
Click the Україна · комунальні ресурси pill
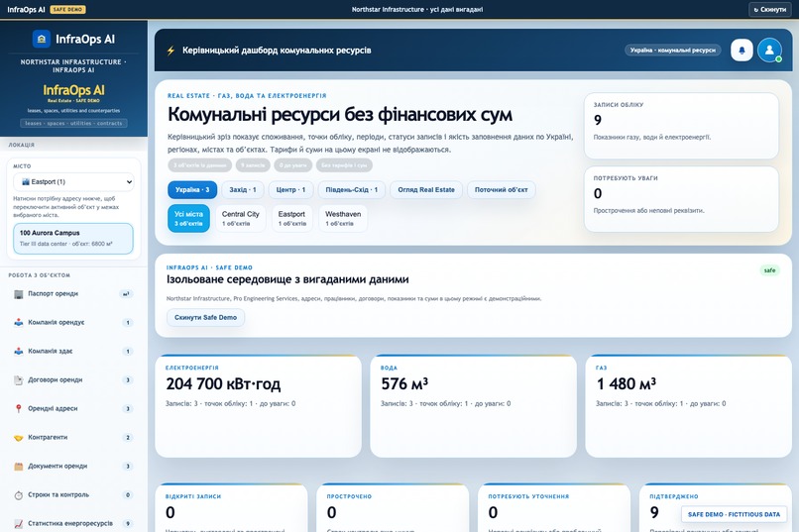(673, 50)
